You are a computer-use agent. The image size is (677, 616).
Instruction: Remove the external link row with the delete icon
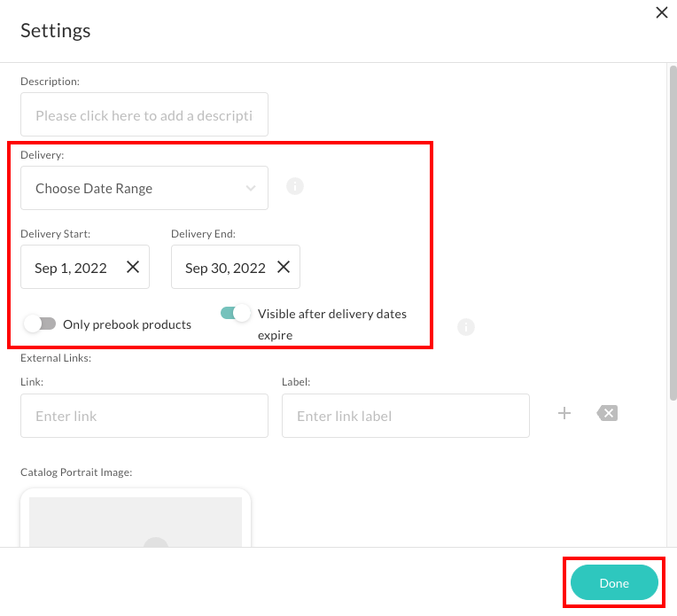607,413
